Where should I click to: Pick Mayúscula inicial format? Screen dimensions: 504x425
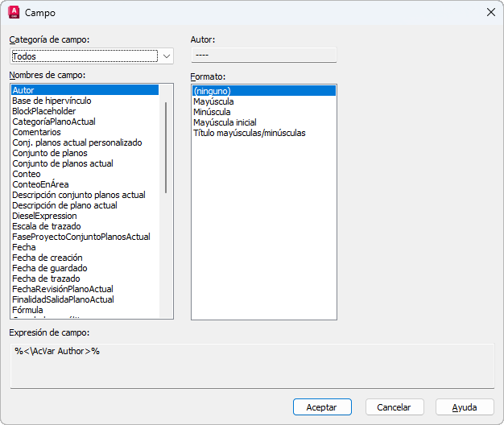coord(225,122)
